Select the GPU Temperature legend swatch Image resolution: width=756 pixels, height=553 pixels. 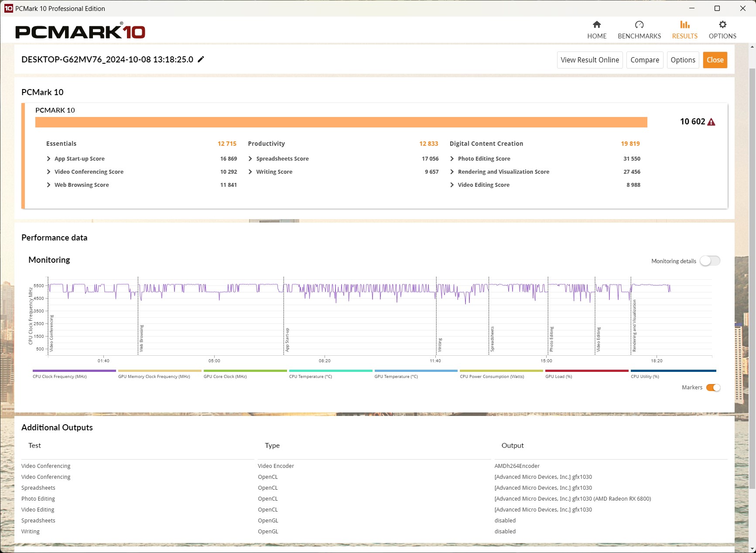click(x=416, y=371)
